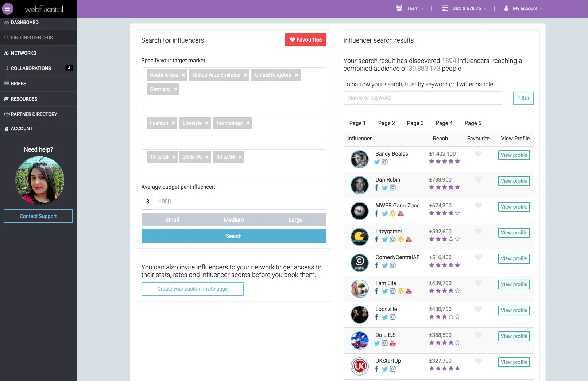Expand the My account menu
The image size is (588, 381).
coord(525,9)
